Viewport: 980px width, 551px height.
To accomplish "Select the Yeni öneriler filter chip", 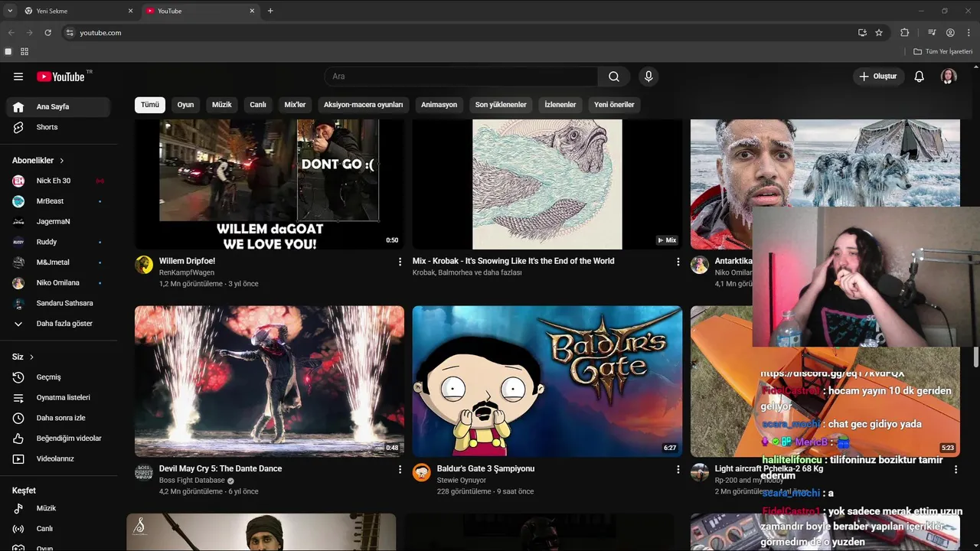I will [x=614, y=105].
